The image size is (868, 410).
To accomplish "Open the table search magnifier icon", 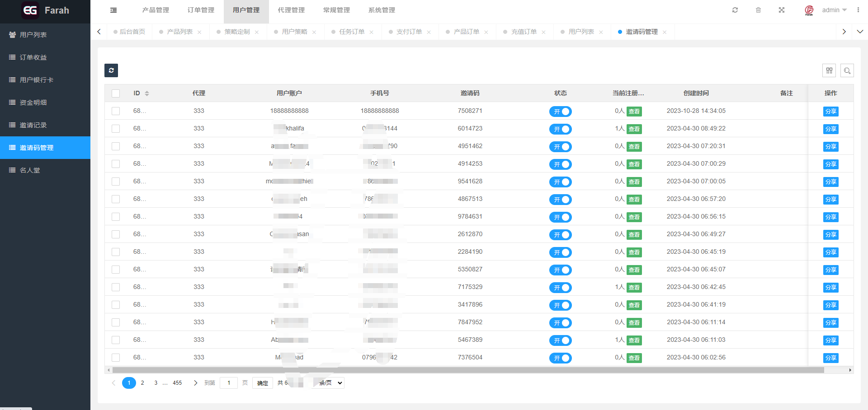I will pos(847,70).
